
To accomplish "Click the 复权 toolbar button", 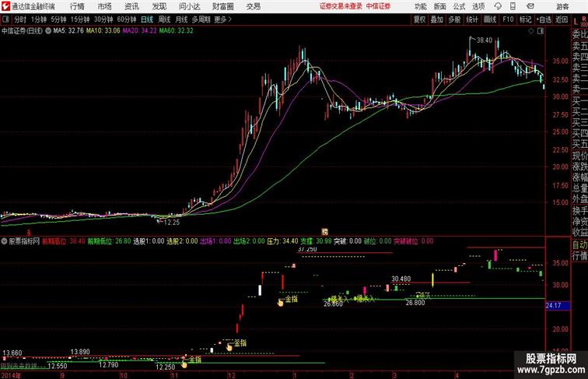I will 420,19.
